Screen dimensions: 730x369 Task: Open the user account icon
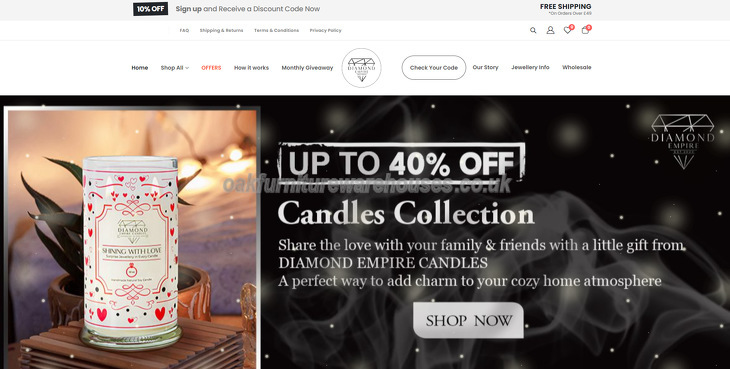tap(550, 30)
